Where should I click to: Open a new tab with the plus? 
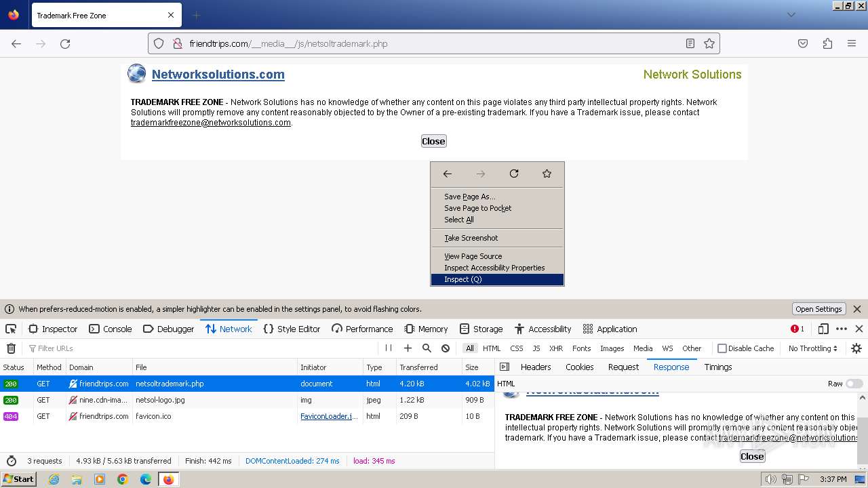point(196,15)
